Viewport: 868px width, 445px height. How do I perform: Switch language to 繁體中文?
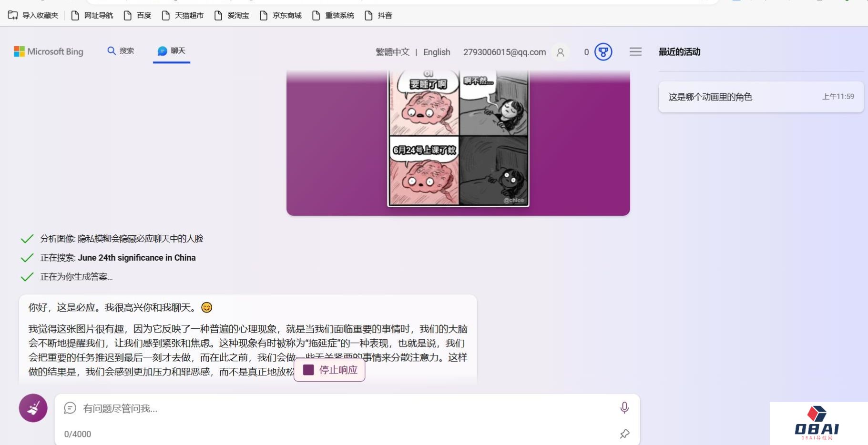(x=392, y=52)
